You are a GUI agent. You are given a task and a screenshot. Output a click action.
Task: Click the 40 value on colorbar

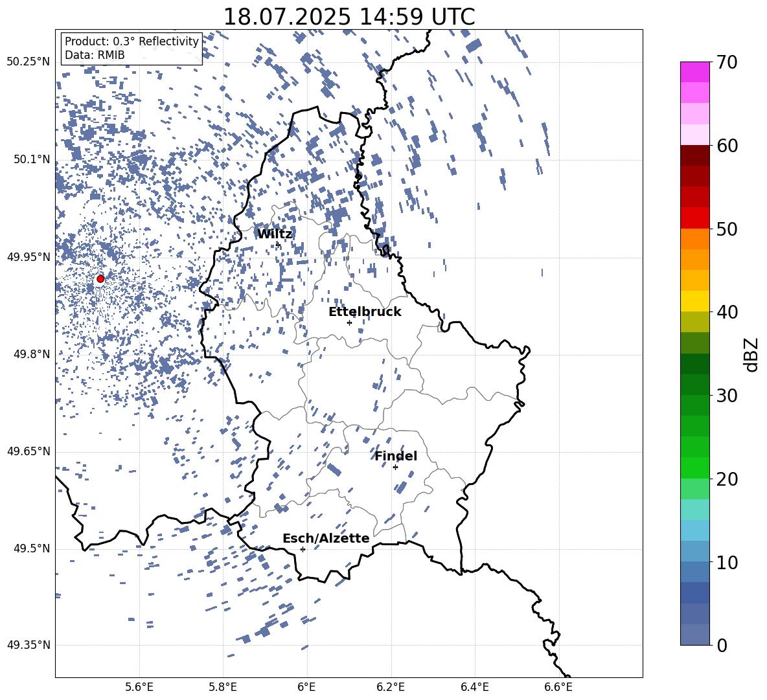[x=727, y=312]
